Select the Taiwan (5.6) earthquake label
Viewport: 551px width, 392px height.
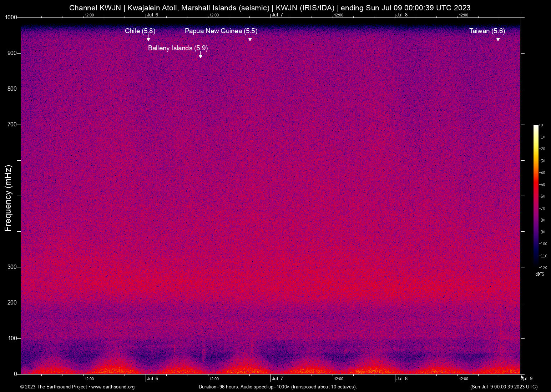[487, 31]
